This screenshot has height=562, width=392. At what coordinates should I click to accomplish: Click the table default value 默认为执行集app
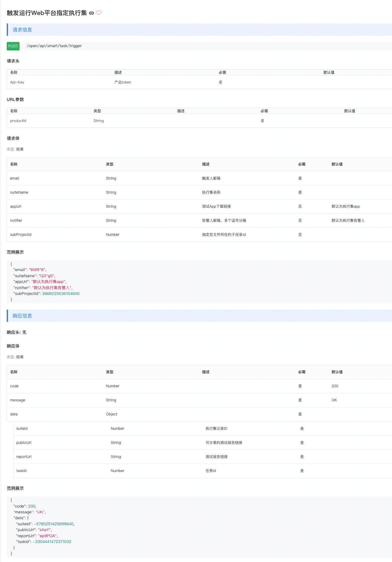click(x=346, y=207)
